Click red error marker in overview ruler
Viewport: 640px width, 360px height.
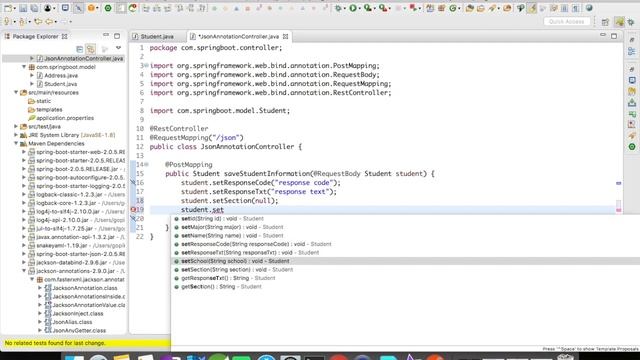pos(618,210)
